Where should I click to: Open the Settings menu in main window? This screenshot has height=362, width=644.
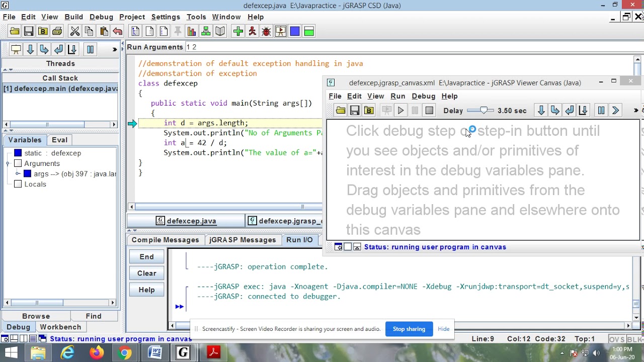[166, 17]
